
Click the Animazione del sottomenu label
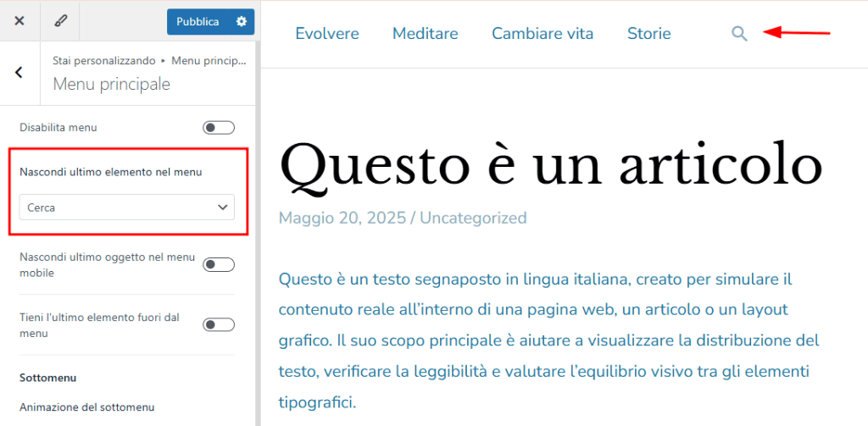87,407
